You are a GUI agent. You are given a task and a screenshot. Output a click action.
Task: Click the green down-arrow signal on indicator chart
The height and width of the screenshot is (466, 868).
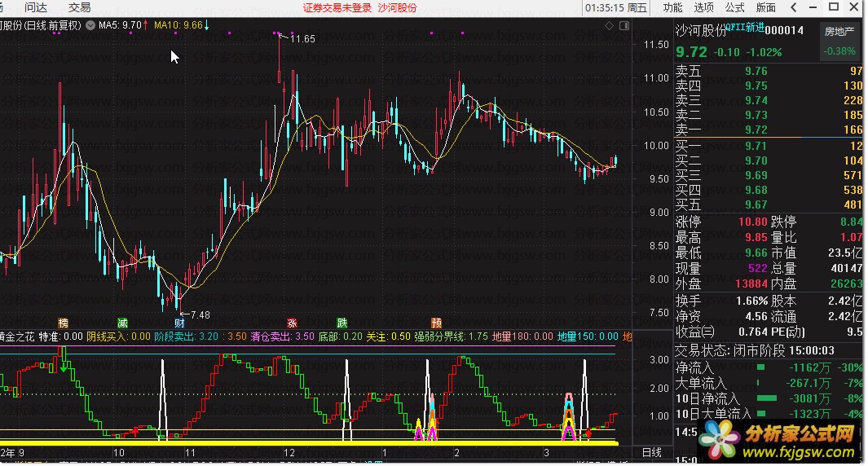(64, 367)
